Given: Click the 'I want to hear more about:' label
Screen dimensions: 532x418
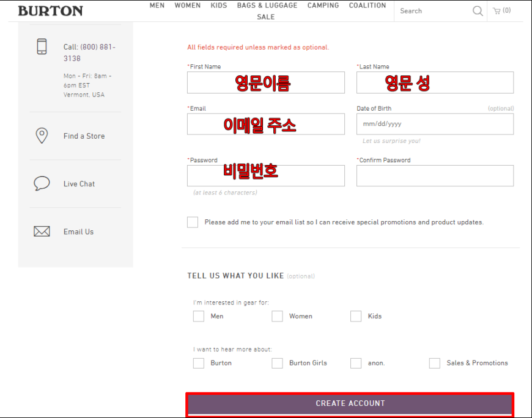Looking at the screenshot, I should point(232,349).
